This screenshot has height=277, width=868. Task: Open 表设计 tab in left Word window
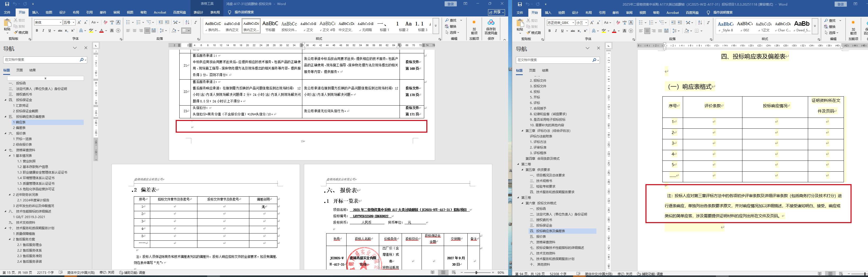[x=198, y=12]
